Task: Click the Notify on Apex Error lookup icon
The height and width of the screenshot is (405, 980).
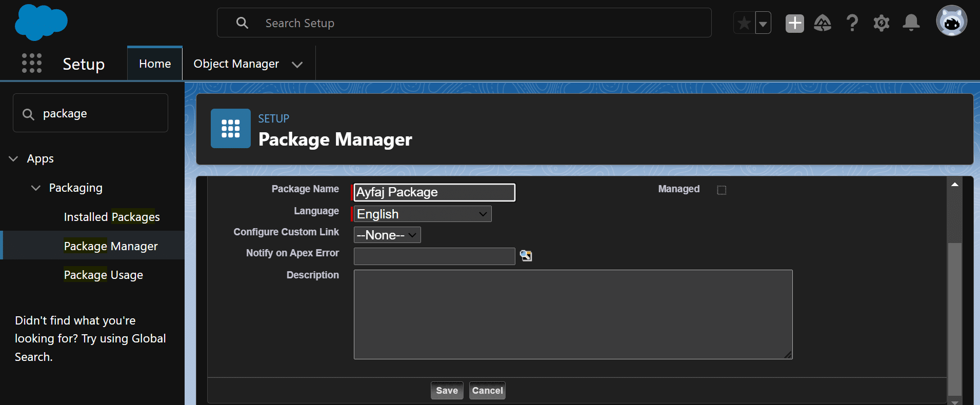Action: point(526,256)
